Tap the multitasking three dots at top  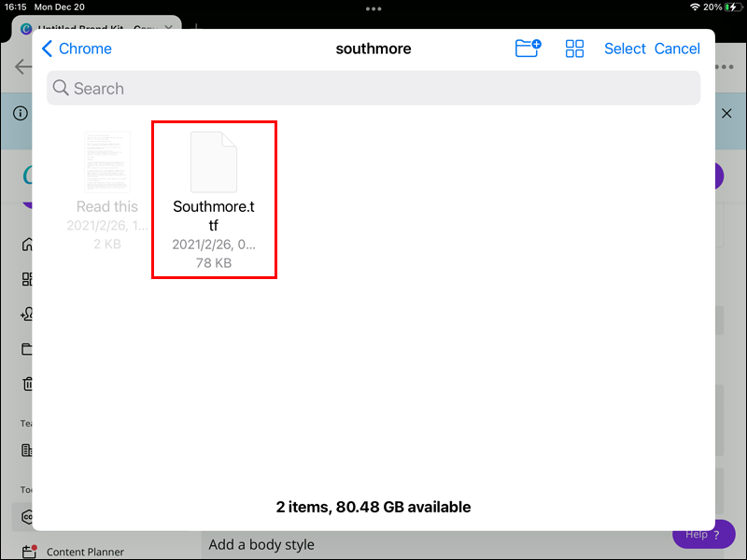click(x=373, y=8)
